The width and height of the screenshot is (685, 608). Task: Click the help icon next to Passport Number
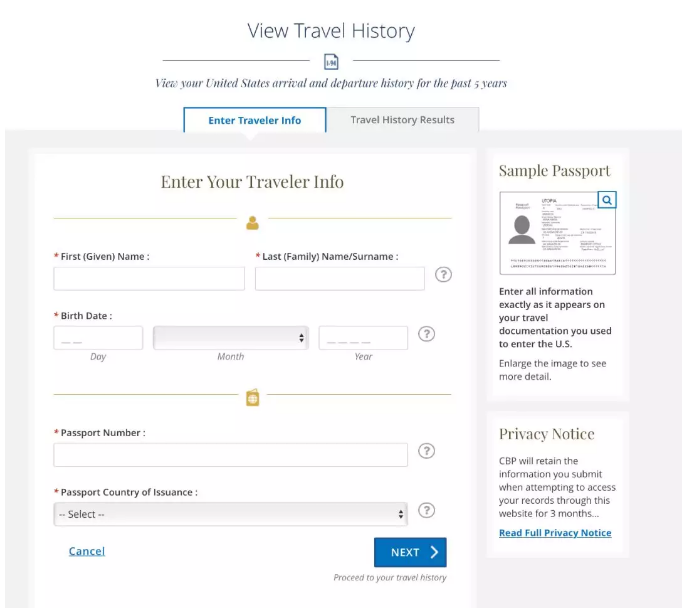coord(426,451)
